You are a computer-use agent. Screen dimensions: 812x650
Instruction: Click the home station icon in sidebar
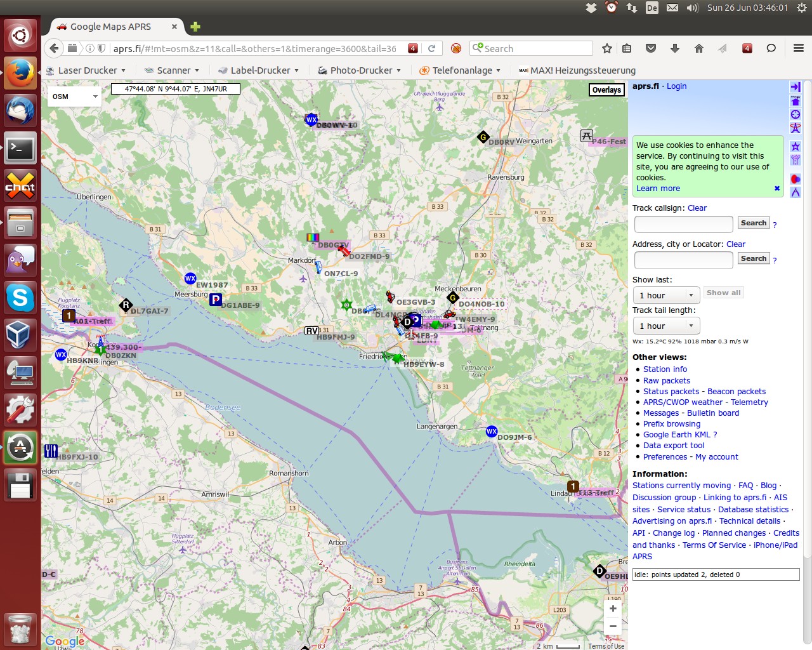(795, 101)
